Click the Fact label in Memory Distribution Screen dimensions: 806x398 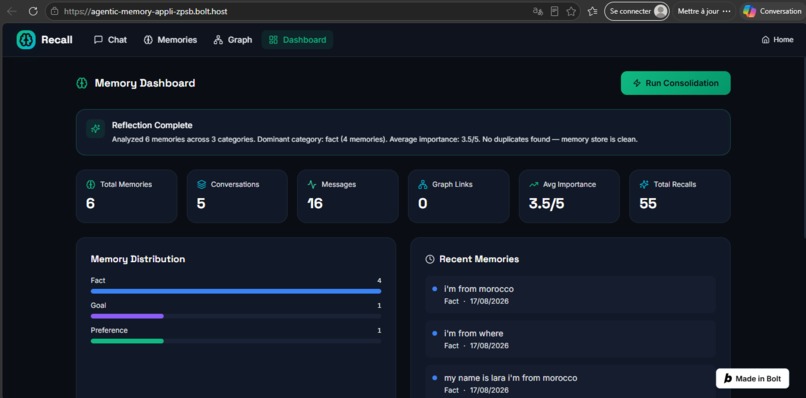tap(98, 280)
